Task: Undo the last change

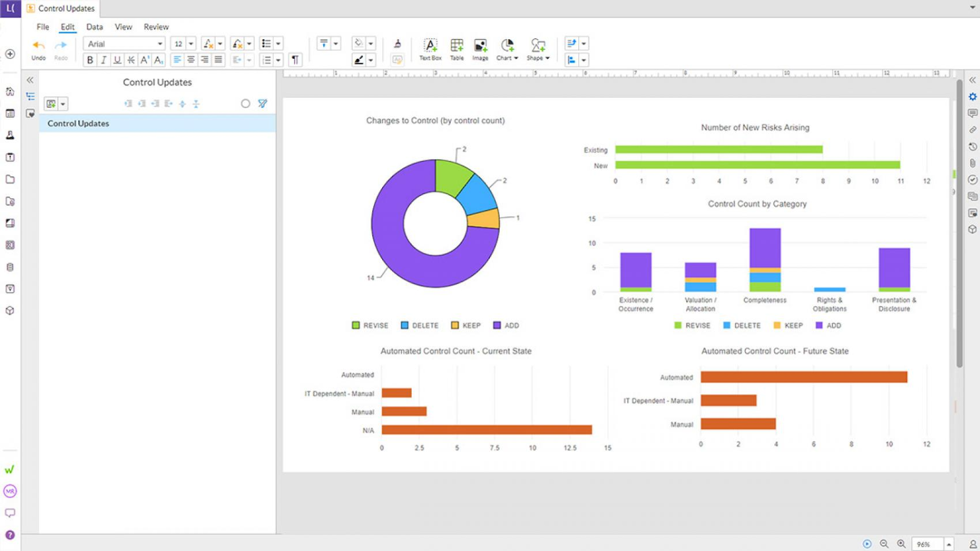Action: (x=38, y=45)
